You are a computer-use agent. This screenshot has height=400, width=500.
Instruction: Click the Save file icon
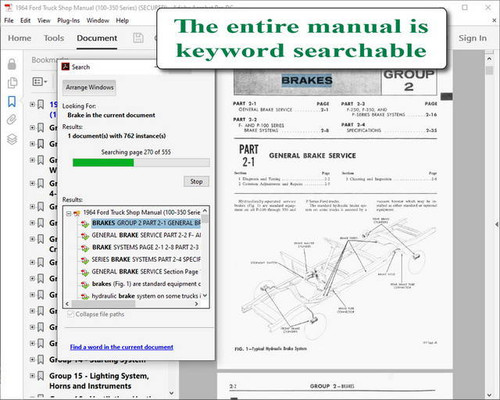pyautogui.click(x=138, y=38)
